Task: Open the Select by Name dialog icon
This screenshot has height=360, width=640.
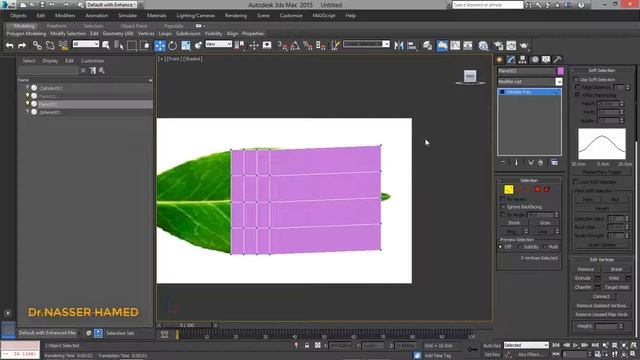Action: 119,45
